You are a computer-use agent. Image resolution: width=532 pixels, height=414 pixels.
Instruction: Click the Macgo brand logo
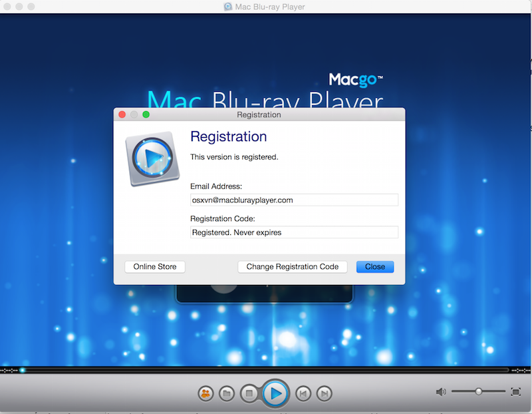(356, 81)
